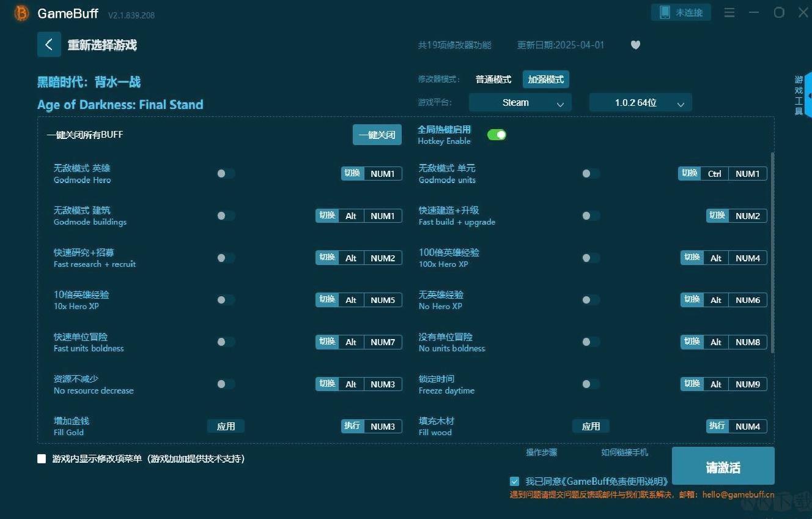The width and height of the screenshot is (812, 519).
Task: Click 应用 button for Fill Gold
Action: pyautogui.click(x=226, y=427)
